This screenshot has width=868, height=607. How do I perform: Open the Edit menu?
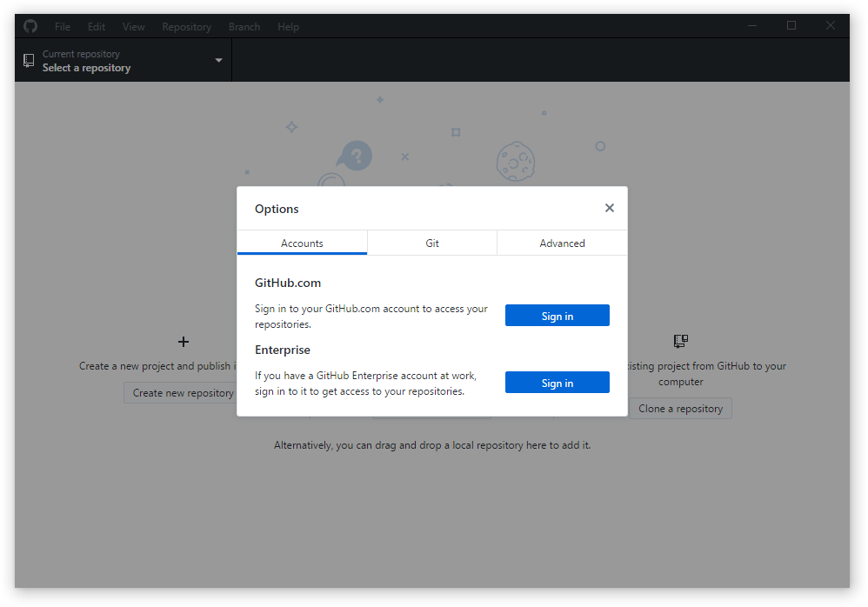pos(97,27)
